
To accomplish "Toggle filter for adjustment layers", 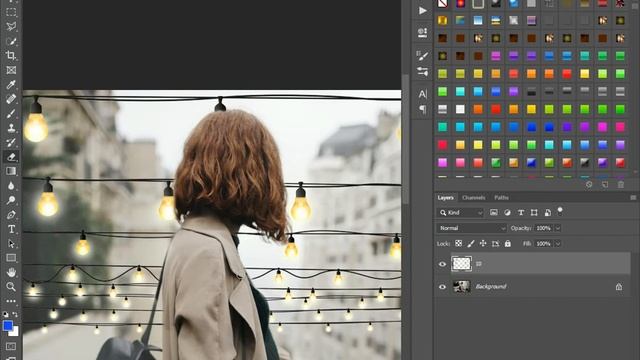I will [507, 212].
